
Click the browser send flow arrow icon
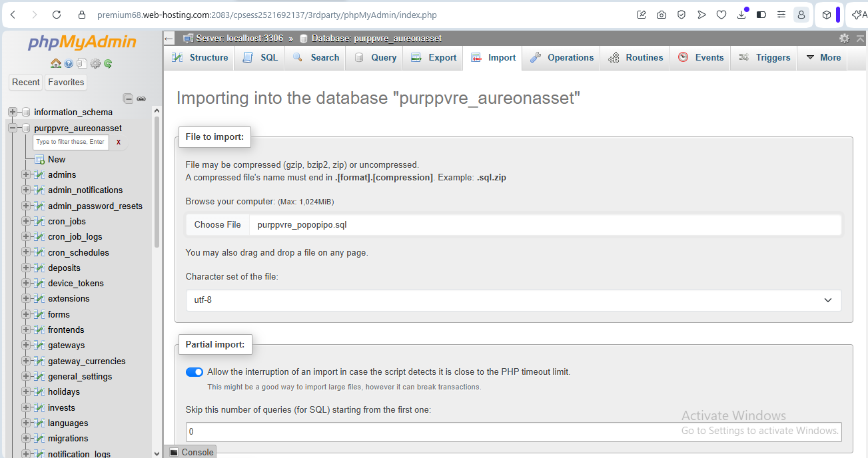point(701,15)
